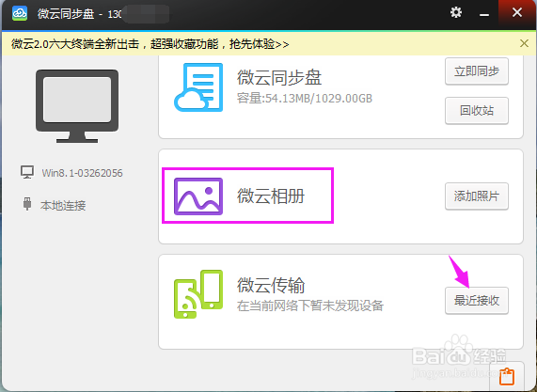Image resolution: width=537 pixels, height=392 pixels.
Task: Open the green 微云传输 devices icon
Action: 198,294
